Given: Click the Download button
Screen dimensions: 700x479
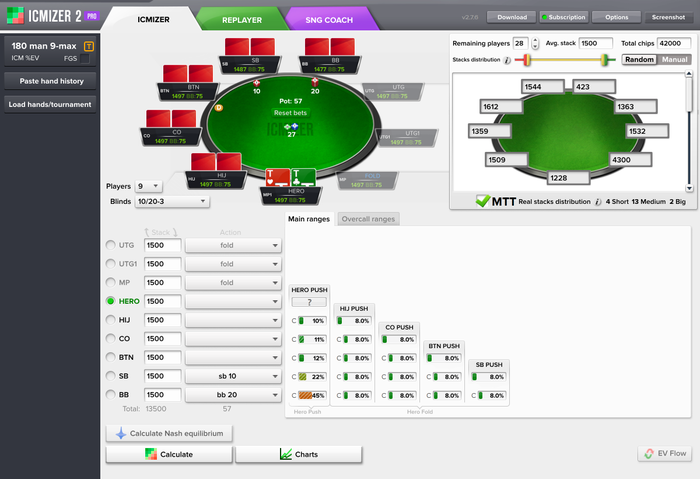Looking at the screenshot, I should (x=512, y=17).
